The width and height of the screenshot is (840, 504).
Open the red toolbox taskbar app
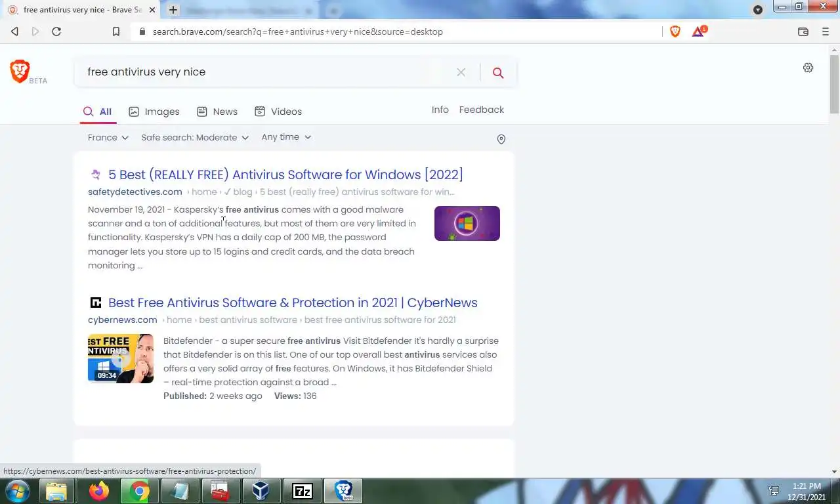coord(220,491)
